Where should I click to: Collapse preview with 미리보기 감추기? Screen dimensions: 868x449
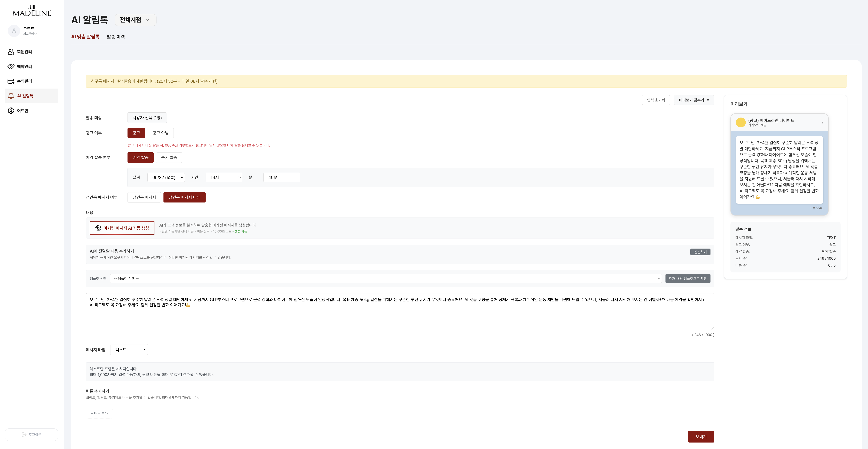click(694, 100)
